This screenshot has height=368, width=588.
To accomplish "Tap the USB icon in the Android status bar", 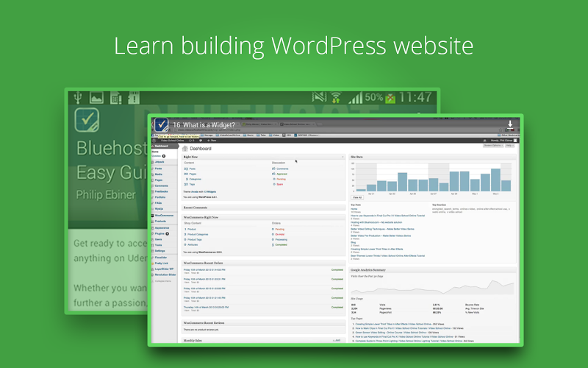I will [x=78, y=98].
